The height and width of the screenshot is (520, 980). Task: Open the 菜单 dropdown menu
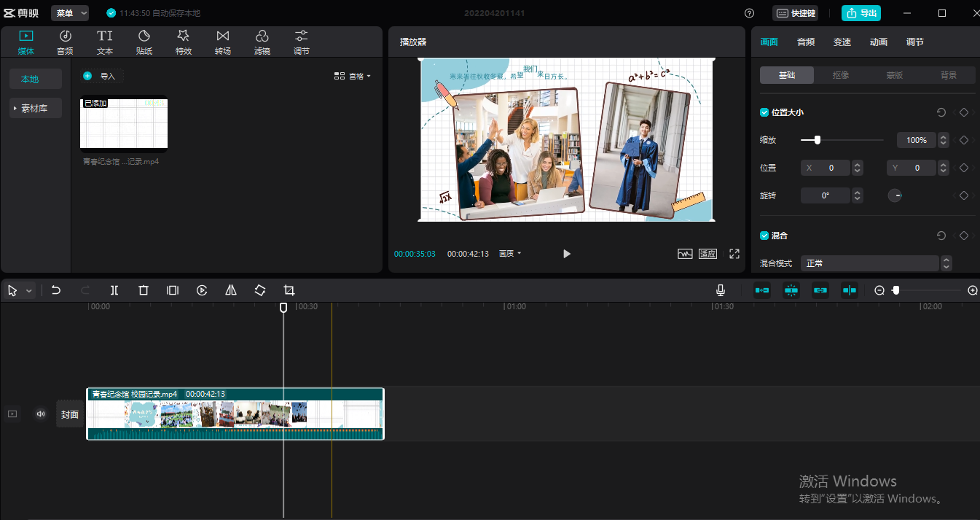point(70,13)
